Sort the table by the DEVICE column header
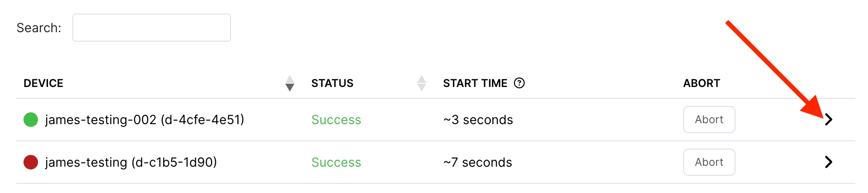Viewport: 868px width, 193px height. (x=43, y=83)
